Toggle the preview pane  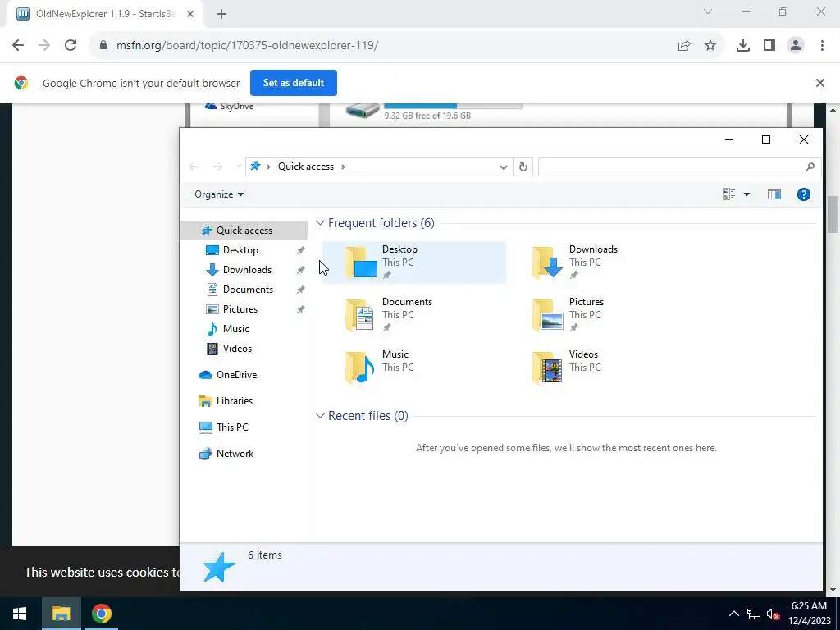point(774,194)
